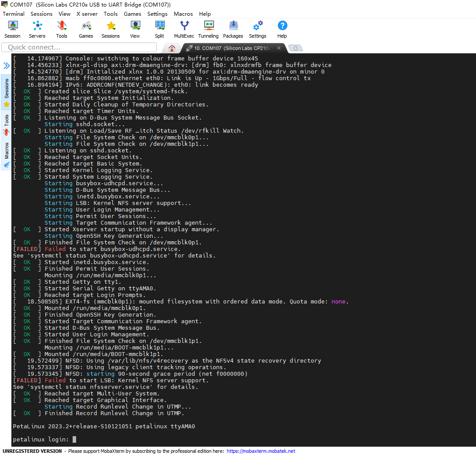The height and width of the screenshot is (455, 476).
Task: Close the COM107 session tab
Action: (x=279, y=48)
